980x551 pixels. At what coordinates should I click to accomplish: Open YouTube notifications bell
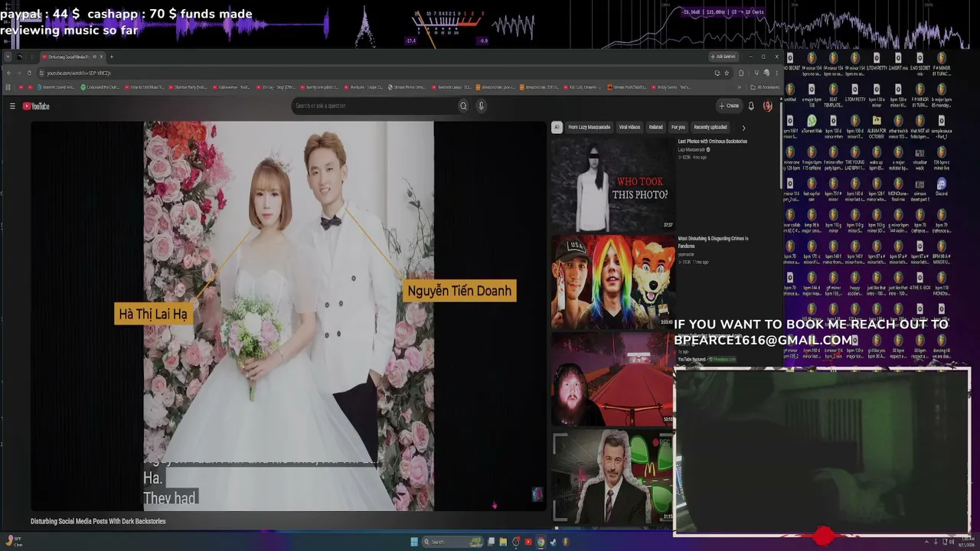(x=751, y=106)
